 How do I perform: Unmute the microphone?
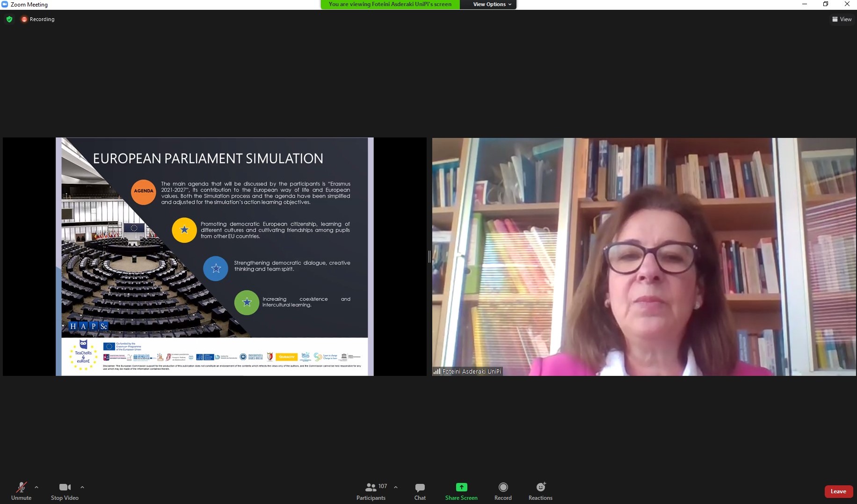(21, 491)
